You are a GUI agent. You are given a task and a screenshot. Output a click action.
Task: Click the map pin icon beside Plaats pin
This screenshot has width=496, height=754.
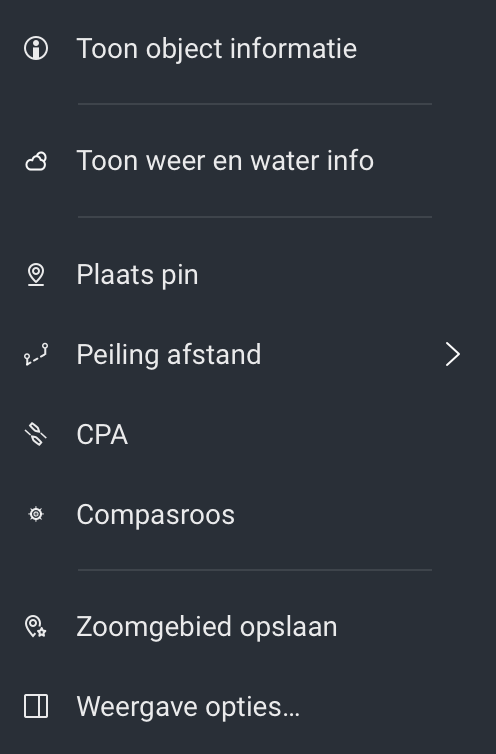[36, 275]
